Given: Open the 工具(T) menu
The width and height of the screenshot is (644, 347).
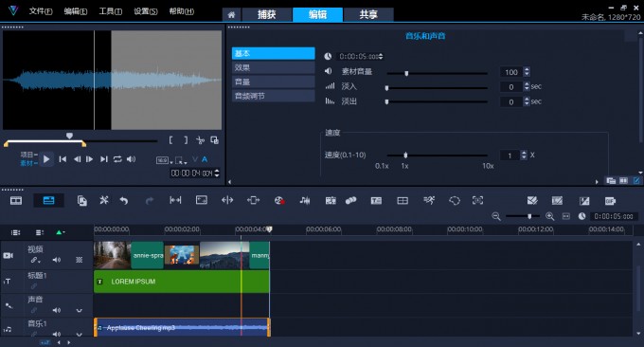Looking at the screenshot, I should (x=111, y=11).
